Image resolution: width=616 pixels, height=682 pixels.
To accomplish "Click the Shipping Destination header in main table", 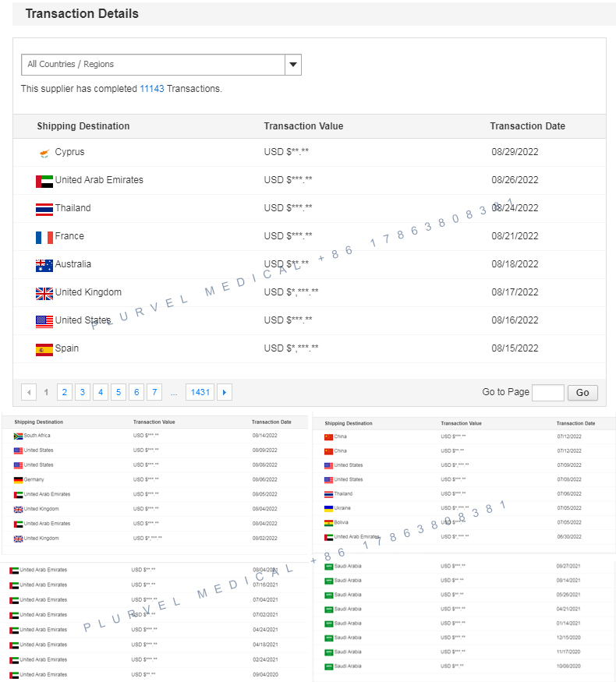I will coord(83,126).
